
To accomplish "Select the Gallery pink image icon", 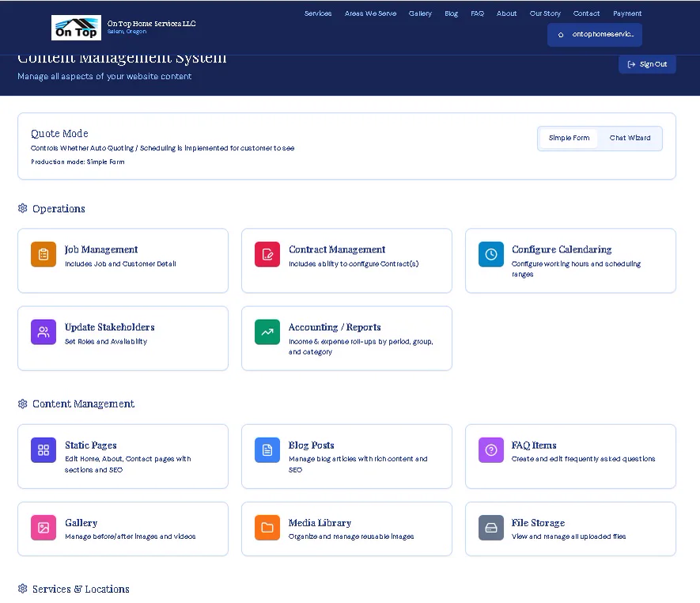I will pos(44,528).
